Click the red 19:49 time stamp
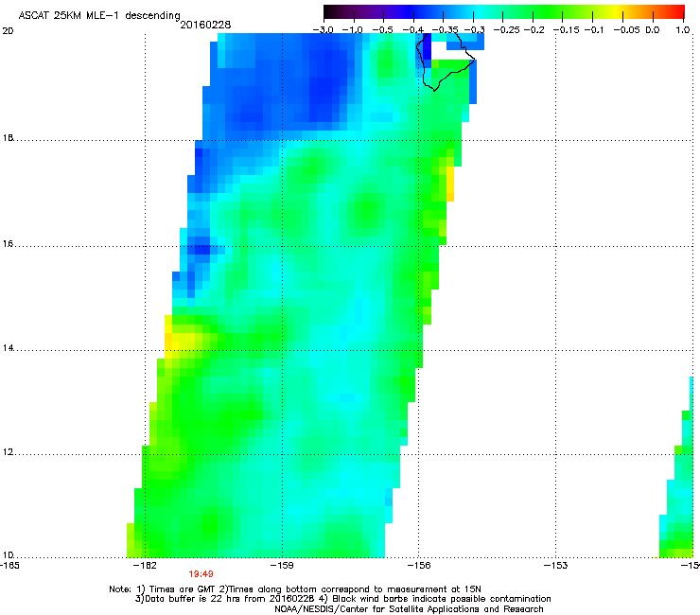Screen dimensions: 700x615 [201, 574]
